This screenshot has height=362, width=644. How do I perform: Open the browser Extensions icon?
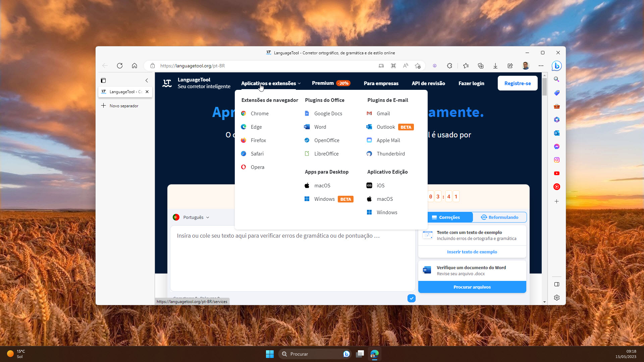(x=450, y=66)
